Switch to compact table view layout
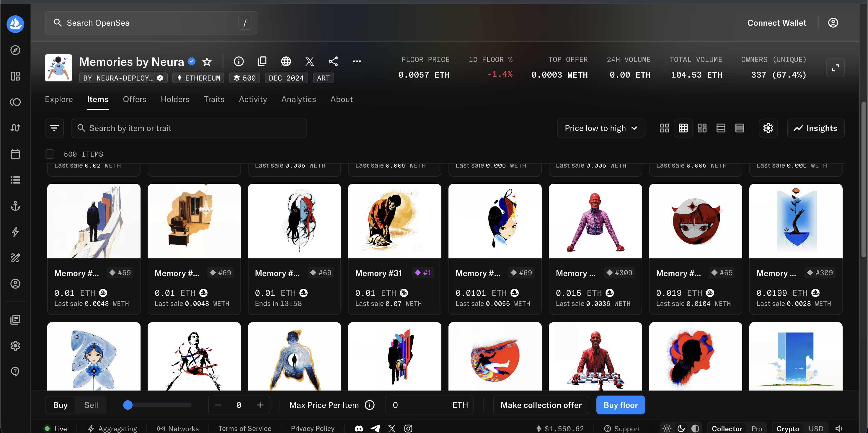 tap(740, 128)
